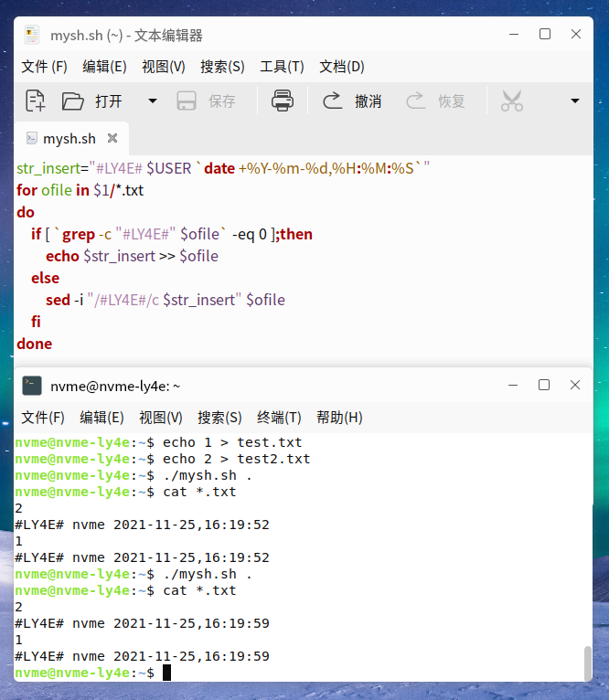Open the 文件 (F) menu in text editor
Screen dimensions: 609x700
44,67
